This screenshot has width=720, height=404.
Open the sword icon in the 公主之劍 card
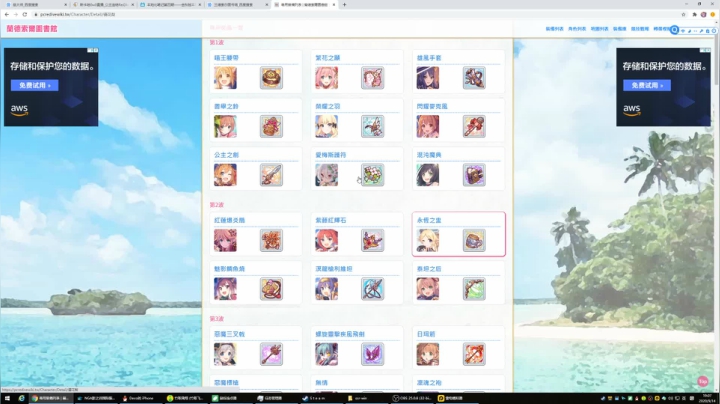tap(271, 175)
